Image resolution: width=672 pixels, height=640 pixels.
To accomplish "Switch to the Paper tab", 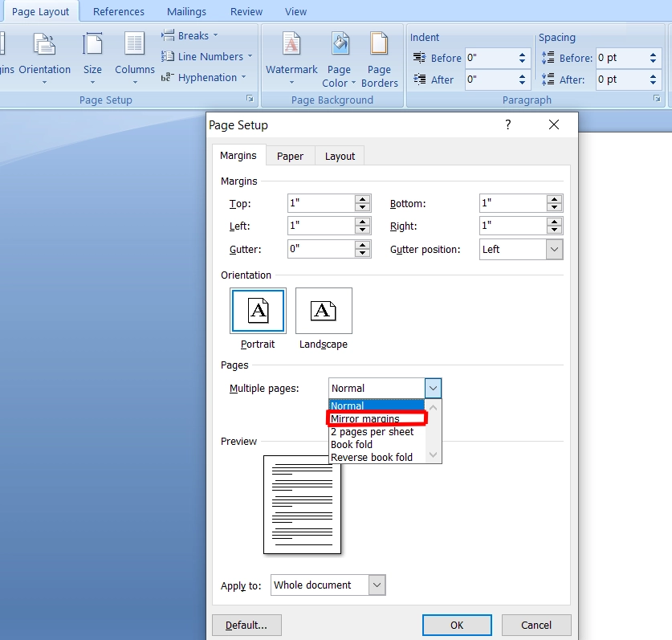I will click(x=290, y=156).
